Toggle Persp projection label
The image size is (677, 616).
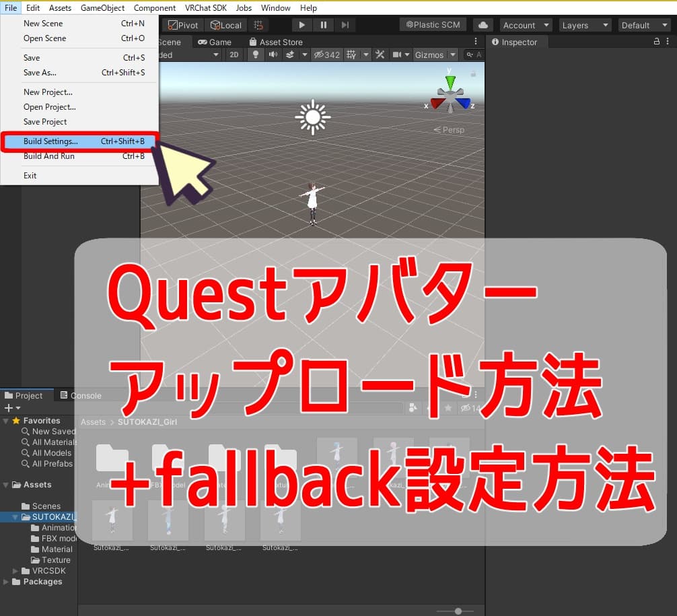click(x=449, y=129)
